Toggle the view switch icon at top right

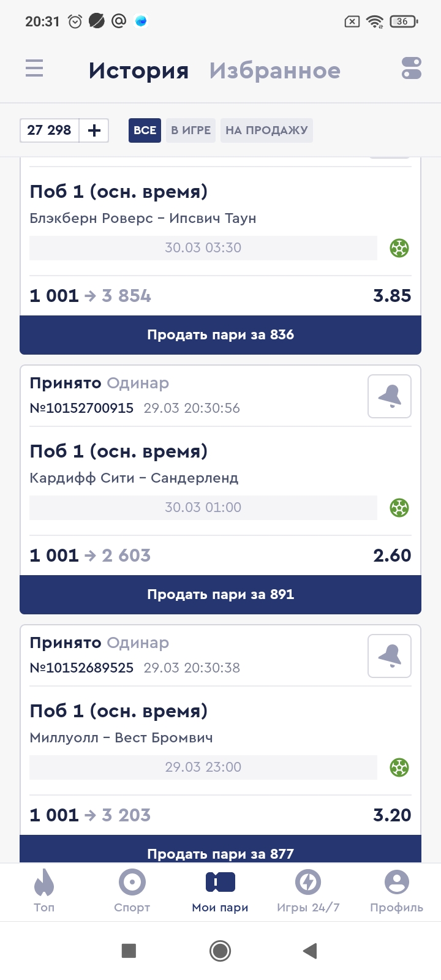point(412,68)
